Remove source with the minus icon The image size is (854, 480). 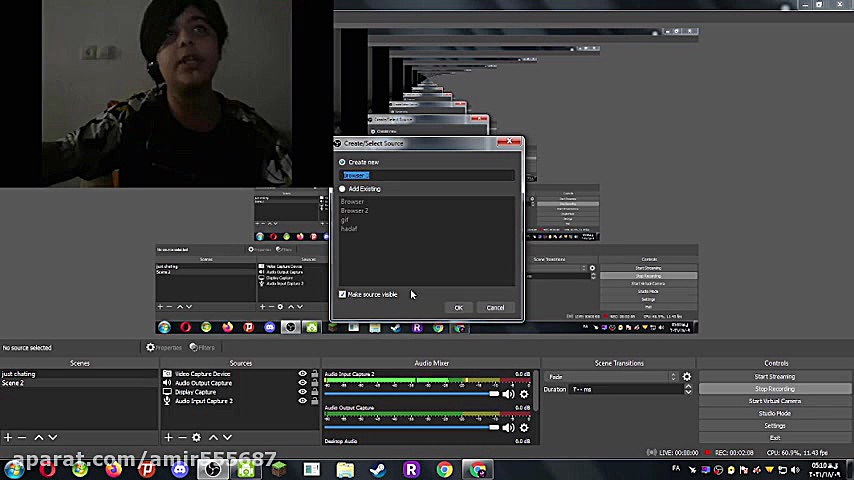click(x=182, y=438)
